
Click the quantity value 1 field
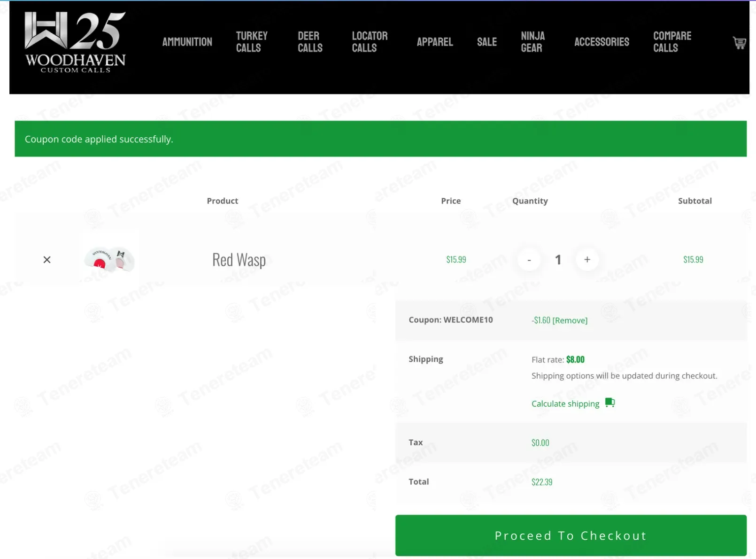[x=558, y=260]
